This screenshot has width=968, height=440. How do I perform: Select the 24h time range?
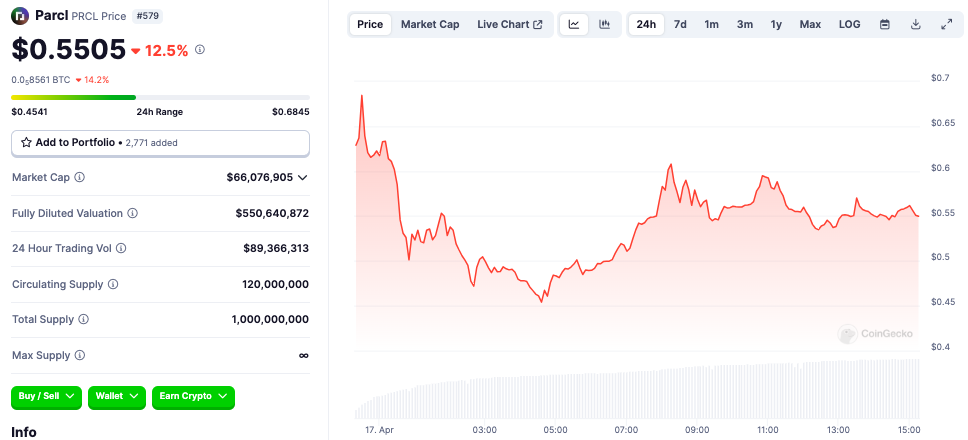pos(646,24)
